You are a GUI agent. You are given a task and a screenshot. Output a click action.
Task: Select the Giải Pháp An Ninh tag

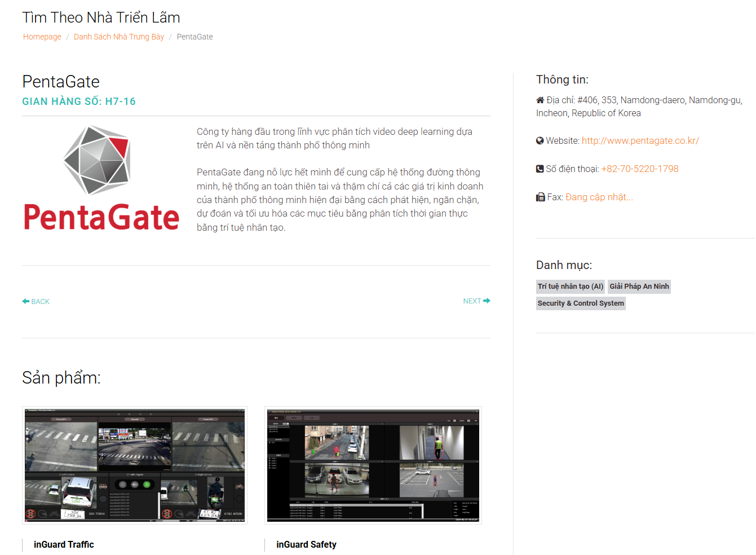tap(639, 287)
